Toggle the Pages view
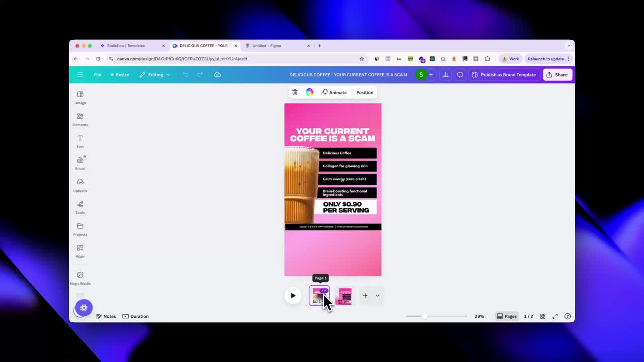 pos(507,316)
